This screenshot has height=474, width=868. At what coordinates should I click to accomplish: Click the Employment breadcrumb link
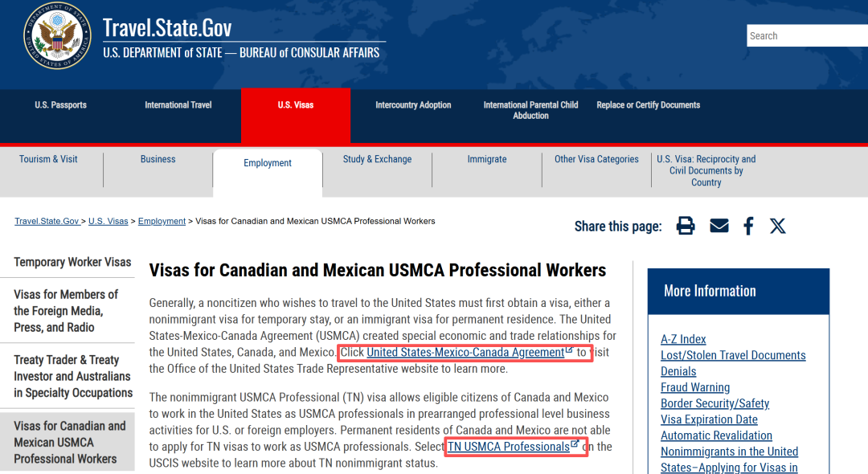(x=162, y=221)
